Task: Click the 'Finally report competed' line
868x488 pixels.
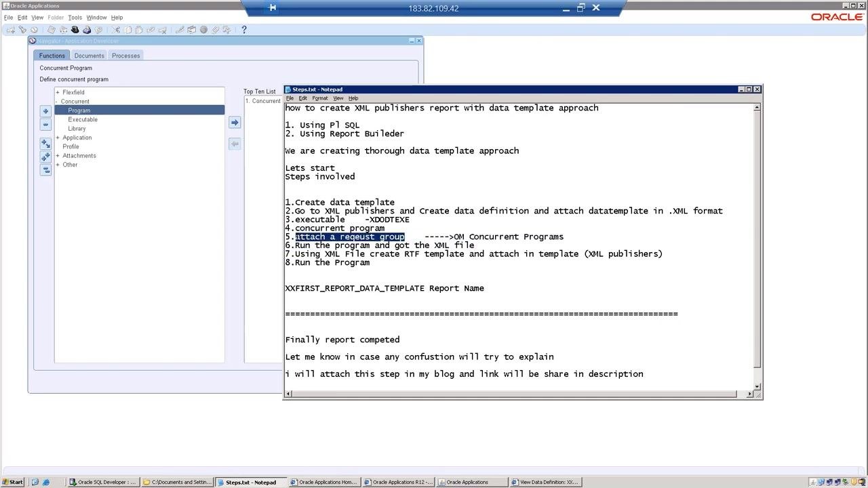Action: pyautogui.click(x=342, y=340)
